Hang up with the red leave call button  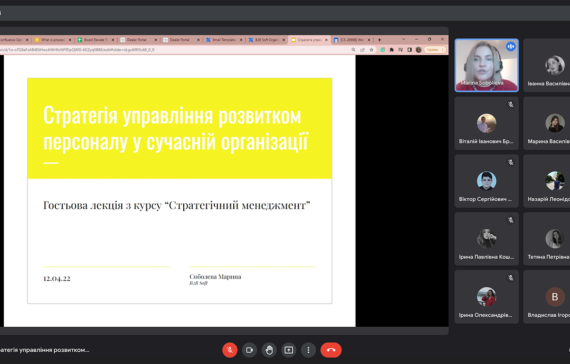click(331, 350)
